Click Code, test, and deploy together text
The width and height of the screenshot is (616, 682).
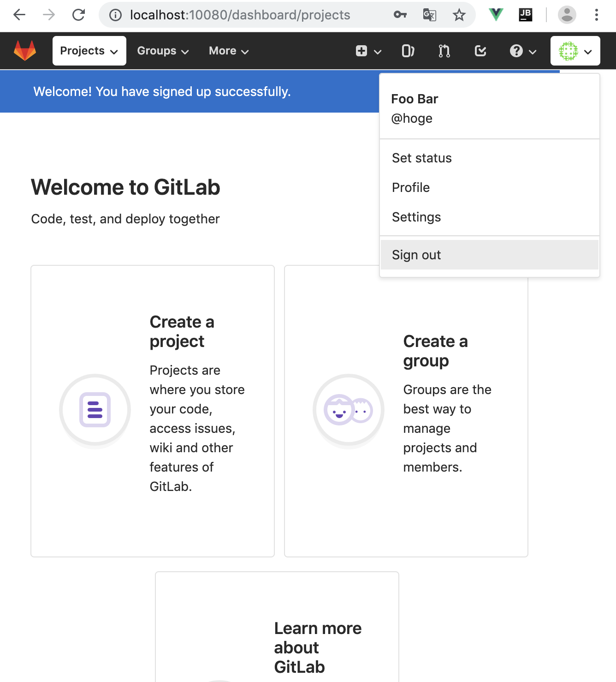(x=125, y=219)
